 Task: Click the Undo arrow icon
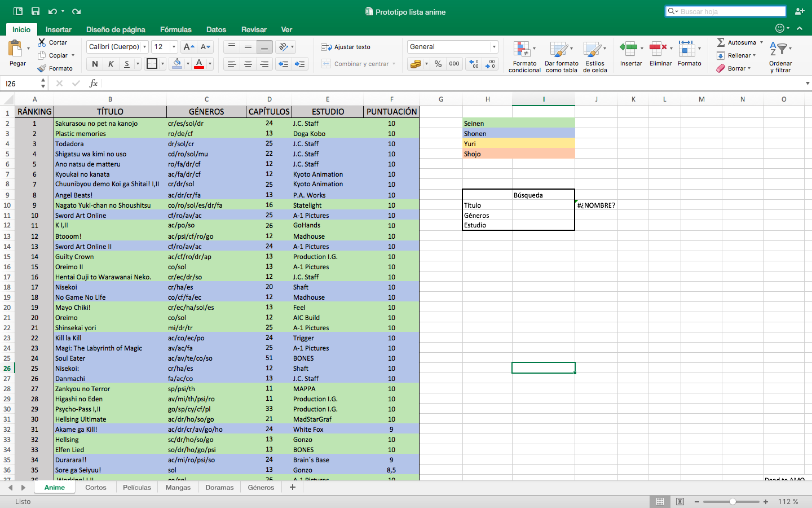click(52, 11)
